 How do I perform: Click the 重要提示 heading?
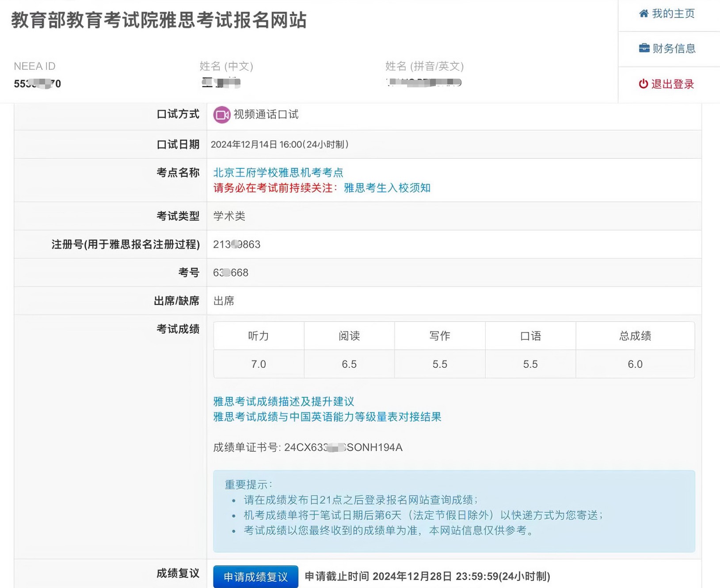tap(248, 485)
